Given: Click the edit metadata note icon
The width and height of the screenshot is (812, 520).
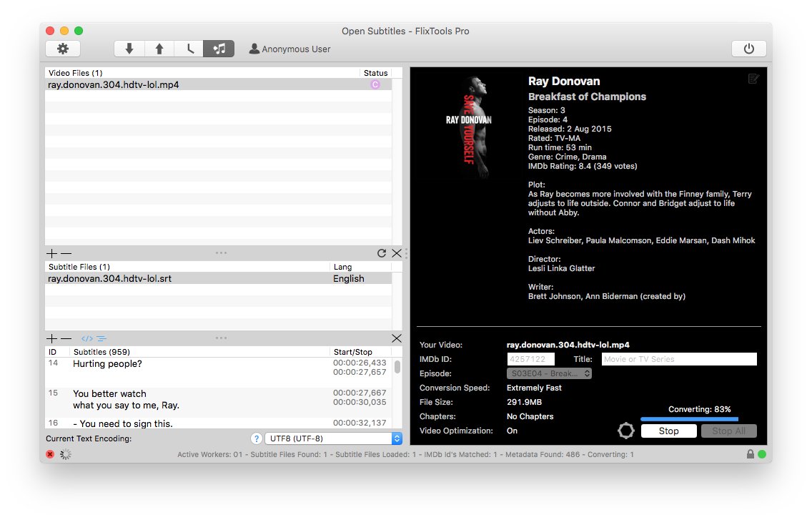Looking at the screenshot, I should point(753,79).
